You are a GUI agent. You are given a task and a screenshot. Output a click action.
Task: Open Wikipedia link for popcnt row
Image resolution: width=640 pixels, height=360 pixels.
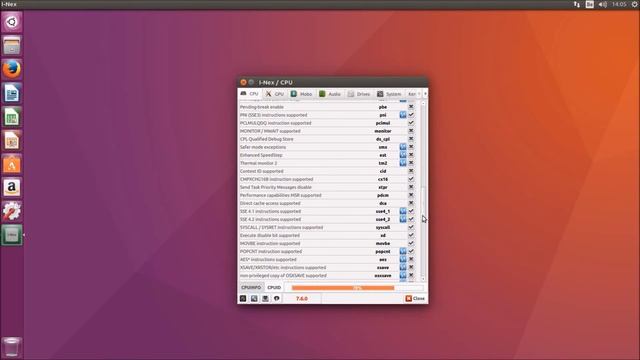click(402, 251)
